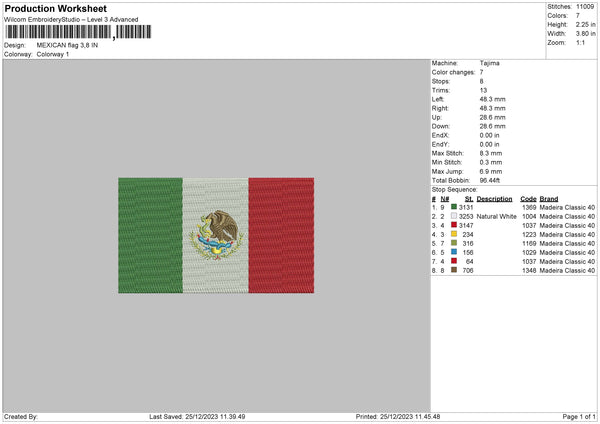Click the 'Production Worksheet' title
Image resolution: width=600 pixels, height=424 pixels.
[x=56, y=8]
